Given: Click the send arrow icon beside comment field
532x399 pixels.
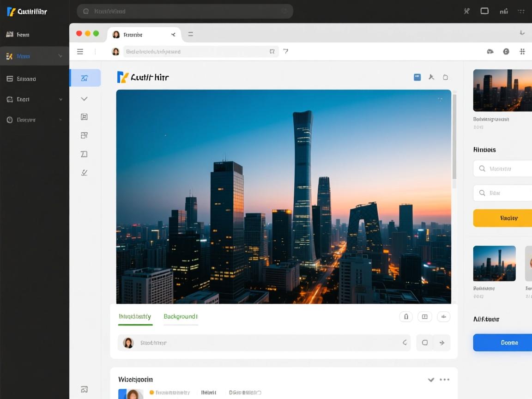Looking at the screenshot, I should [441, 343].
